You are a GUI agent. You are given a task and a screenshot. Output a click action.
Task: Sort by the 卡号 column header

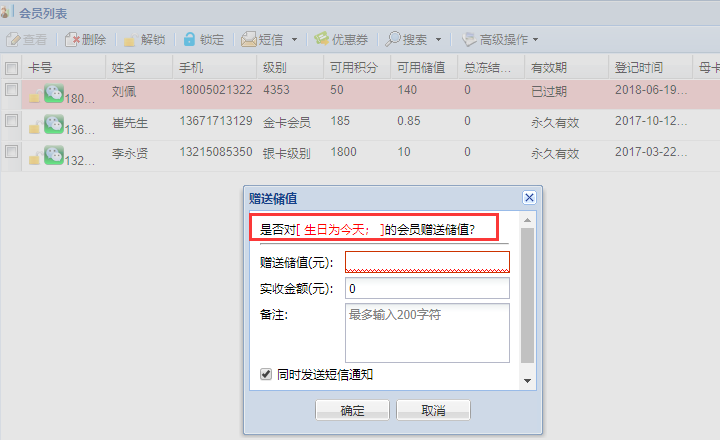pyautogui.click(x=64, y=68)
